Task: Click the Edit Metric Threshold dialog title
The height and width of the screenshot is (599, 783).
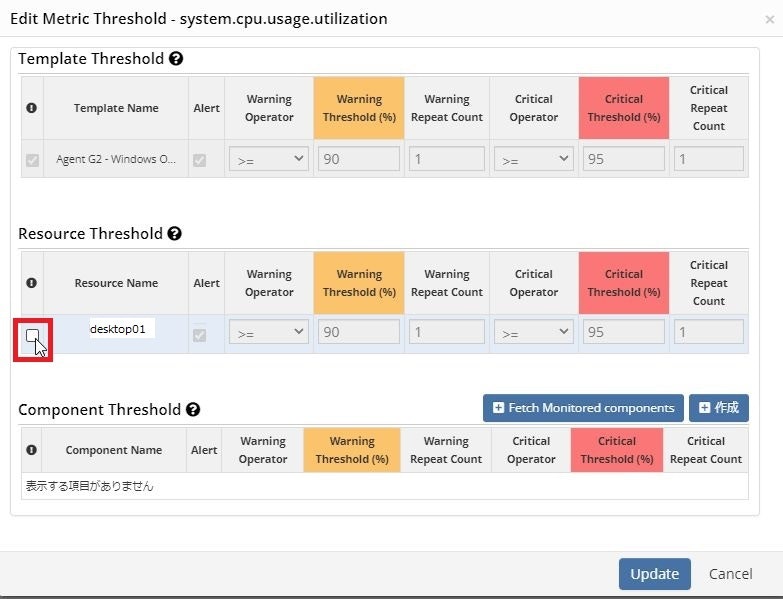Action: point(199,18)
